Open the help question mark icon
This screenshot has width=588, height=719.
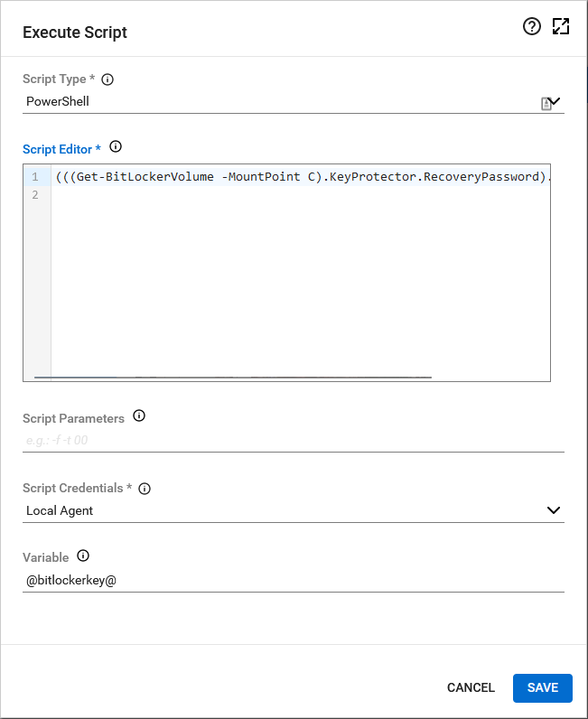532,27
